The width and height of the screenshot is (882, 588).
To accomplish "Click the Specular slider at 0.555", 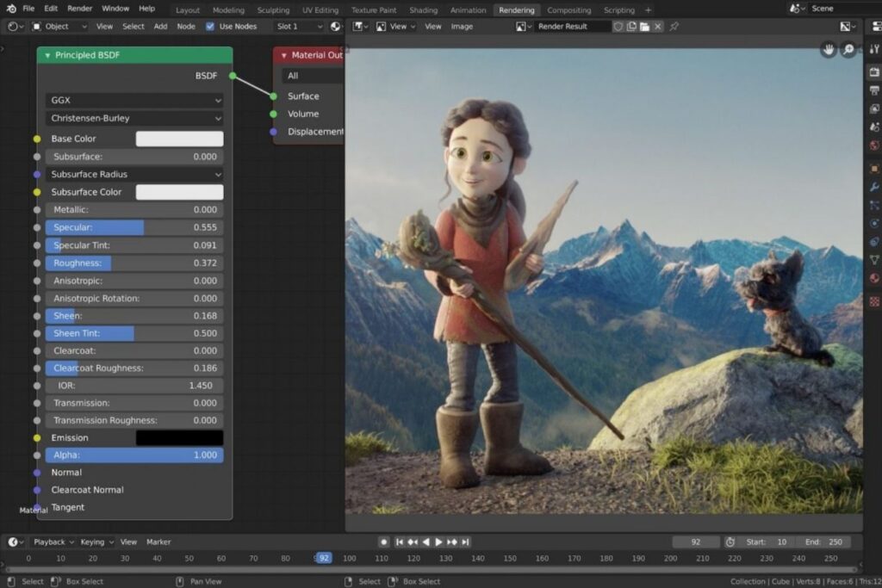I will coord(134,227).
